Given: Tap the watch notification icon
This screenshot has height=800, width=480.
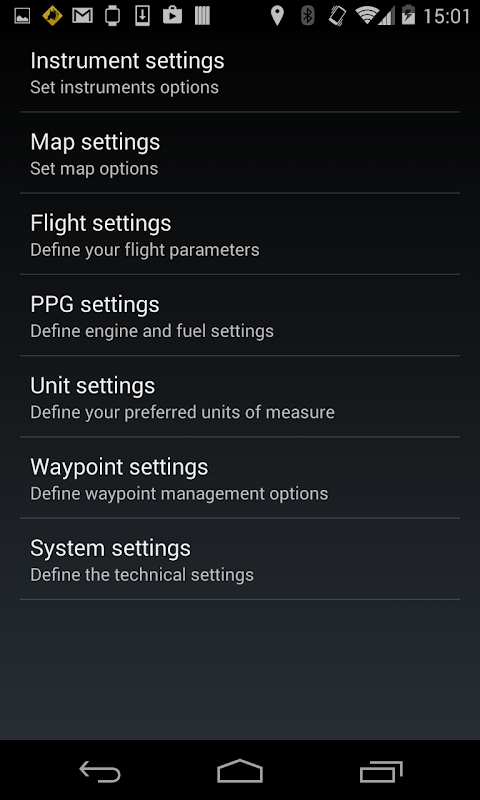Looking at the screenshot, I should (112, 16).
